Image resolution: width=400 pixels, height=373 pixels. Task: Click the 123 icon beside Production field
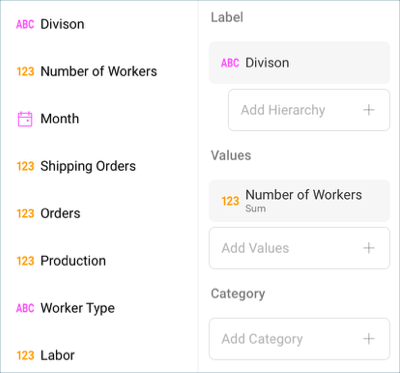(x=25, y=261)
